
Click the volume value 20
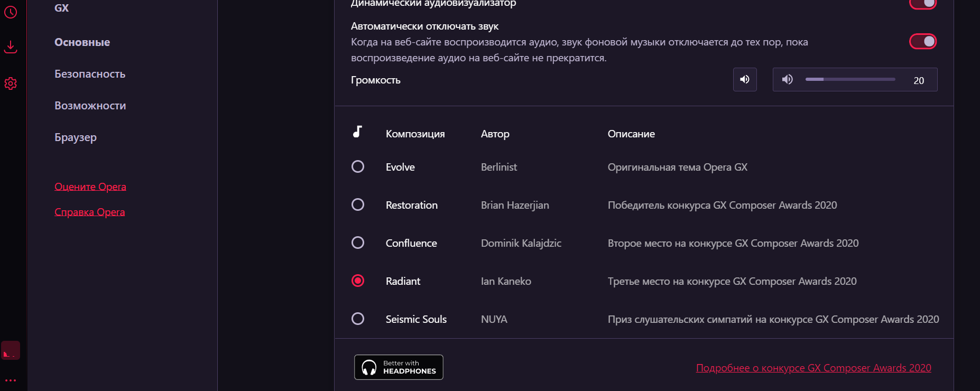click(919, 80)
